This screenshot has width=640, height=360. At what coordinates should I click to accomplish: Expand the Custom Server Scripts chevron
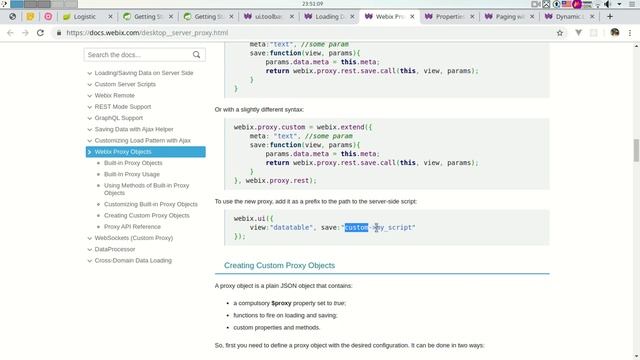tap(89, 84)
